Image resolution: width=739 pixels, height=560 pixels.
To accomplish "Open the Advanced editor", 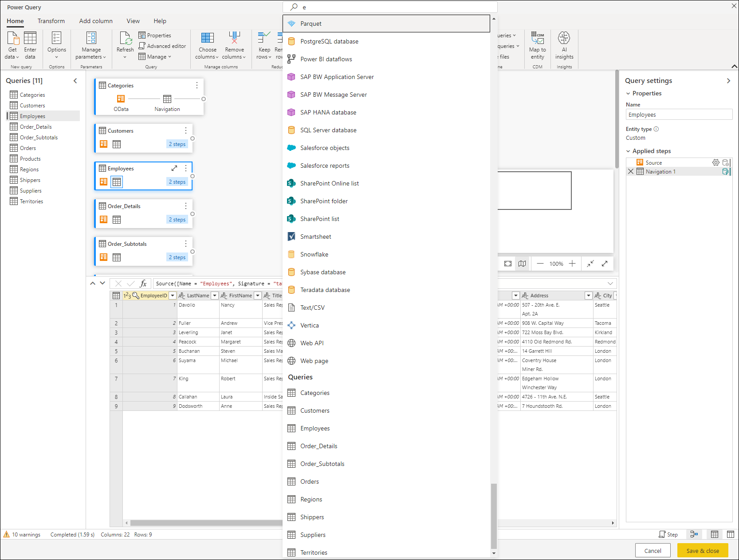I will click(x=162, y=46).
